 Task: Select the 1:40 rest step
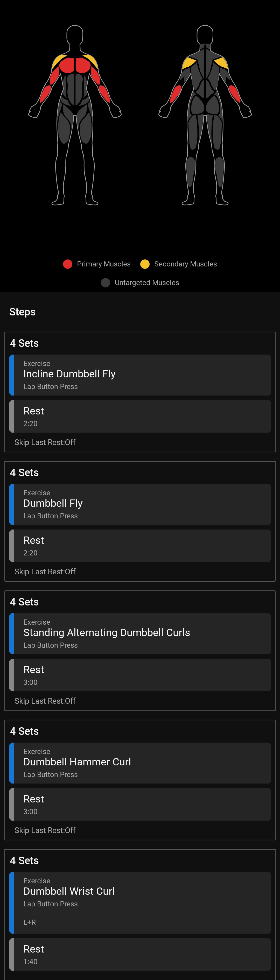click(140, 954)
